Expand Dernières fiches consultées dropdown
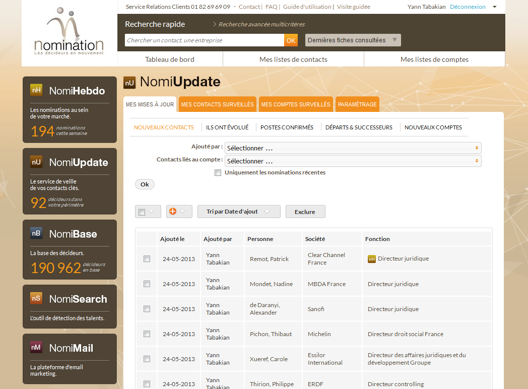This screenshot has height=389, width=528. tap(353, 40)
